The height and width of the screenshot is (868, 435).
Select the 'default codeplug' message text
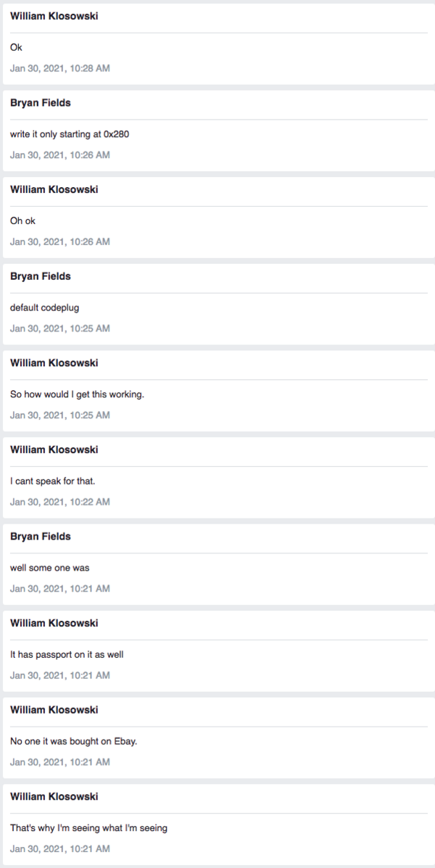pos(45,307)
